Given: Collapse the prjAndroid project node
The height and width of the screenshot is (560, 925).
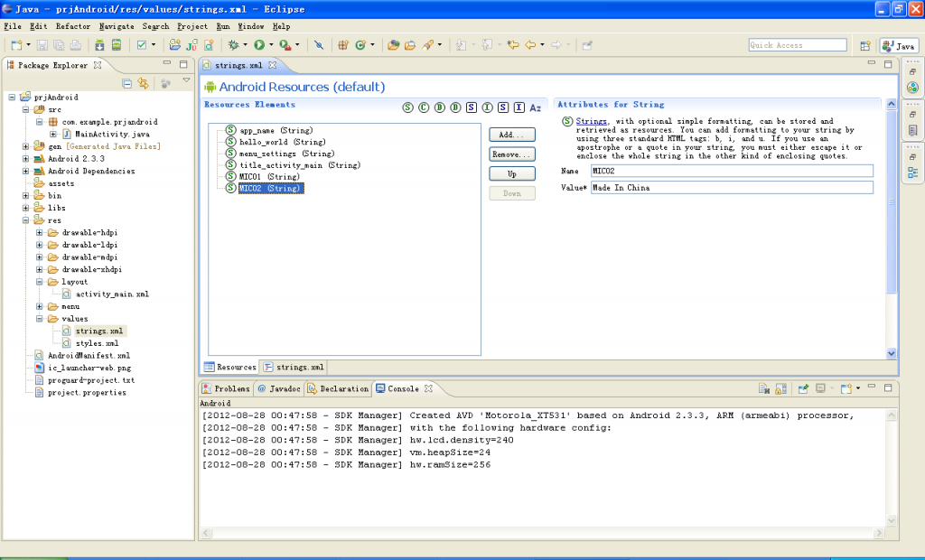Looking at the screenshot, I should coord(12,98).
